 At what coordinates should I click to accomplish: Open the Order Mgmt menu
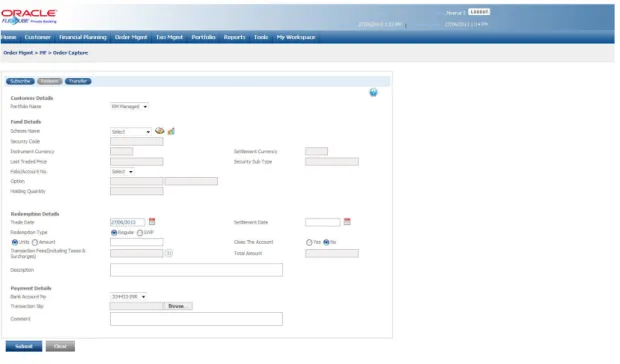click(x=131, y=37)
